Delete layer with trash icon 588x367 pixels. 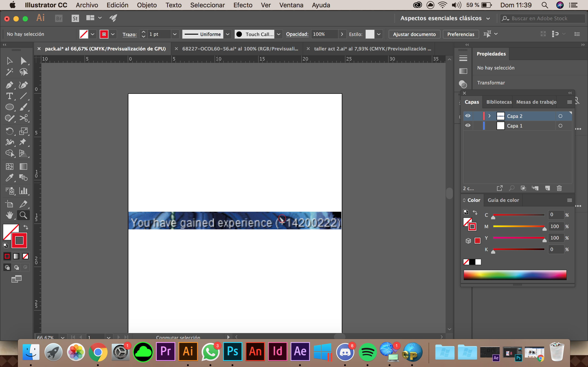pos(559,188)
